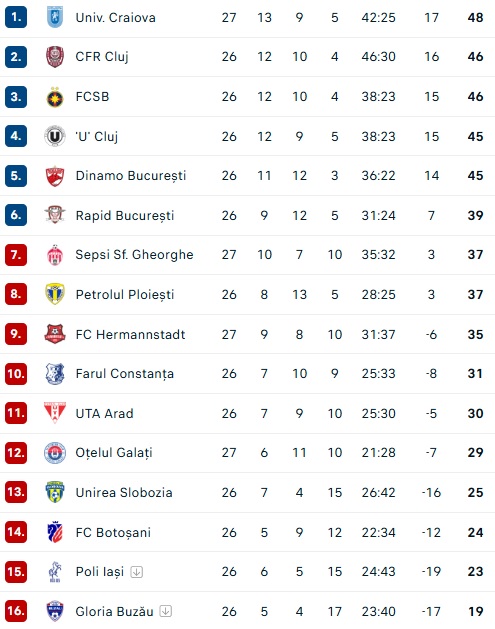
Task: Click the FC Botoșani club crest
Action: coord(55,532)
